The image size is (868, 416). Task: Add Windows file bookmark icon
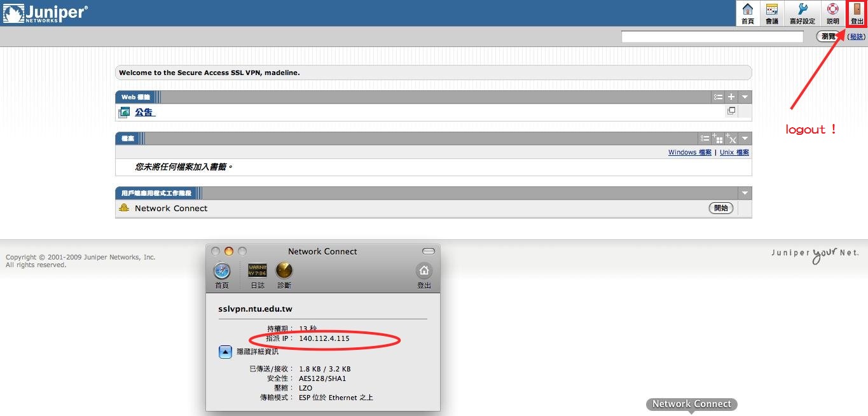coord(718,139)
